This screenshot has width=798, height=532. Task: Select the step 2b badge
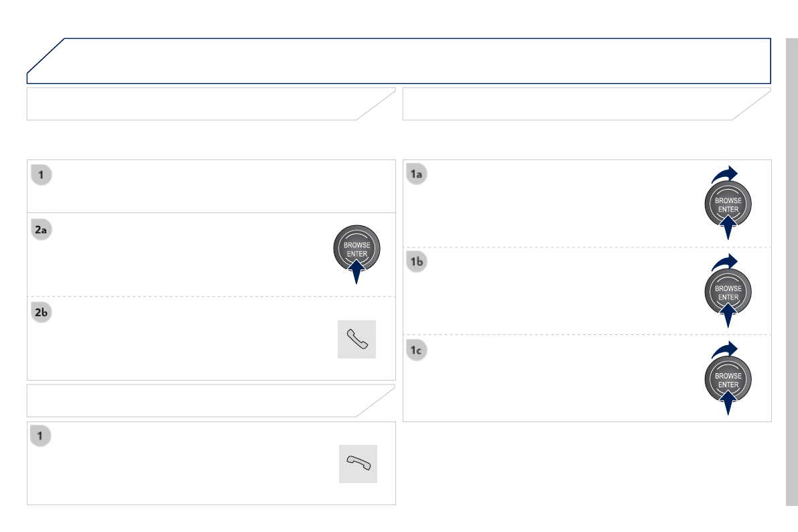click(42, 314)
